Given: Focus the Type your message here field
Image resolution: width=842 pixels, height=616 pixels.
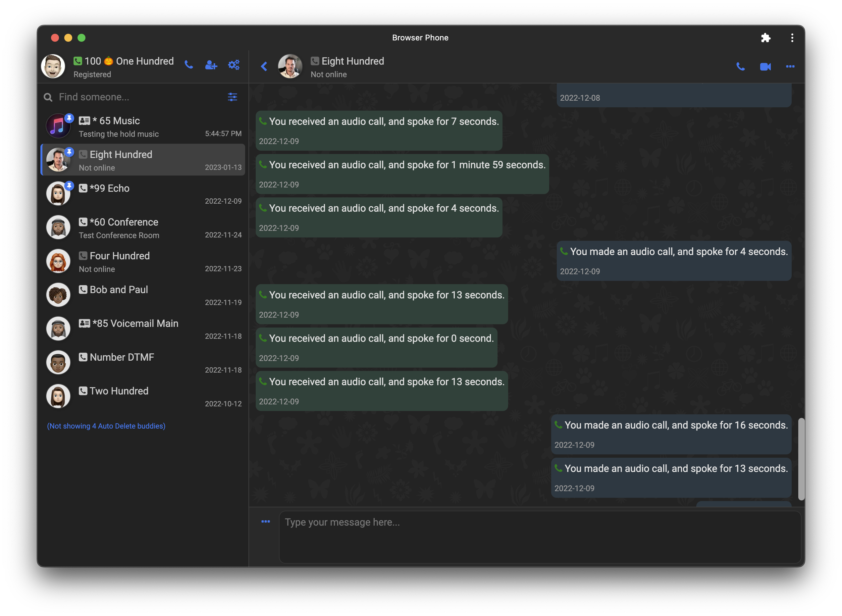Looking at the screenshot, I should [540, 537].
